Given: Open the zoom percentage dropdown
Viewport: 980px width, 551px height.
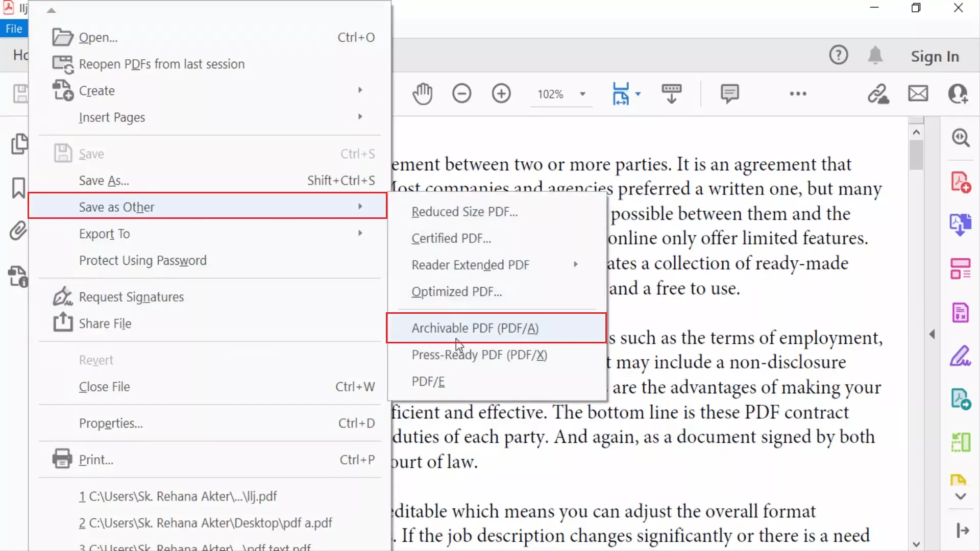Looking at the screenshot, I should coord(582,94).
